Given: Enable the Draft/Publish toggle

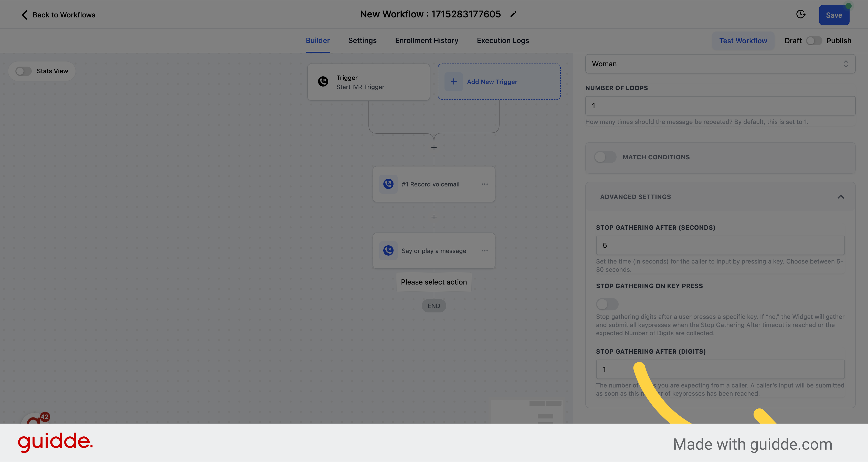Looking at the screenshot, I should pos(814,41).
